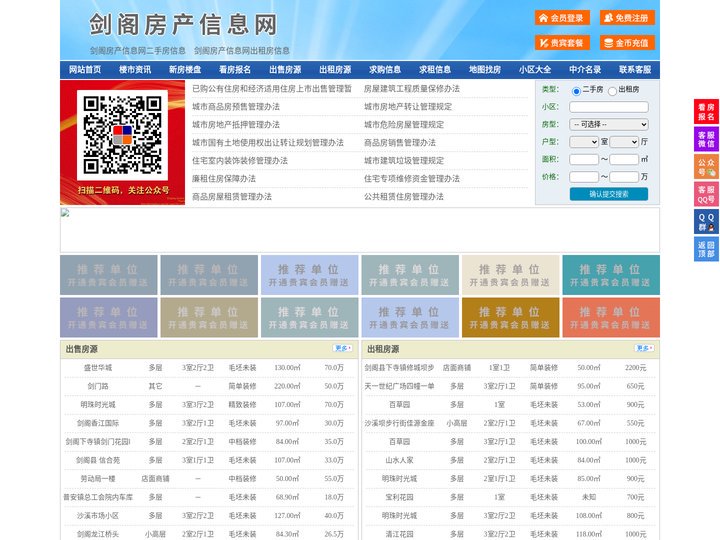Click the minimum 面积 input field
This screenshot has height=540, width=720.
pos(584,159)
